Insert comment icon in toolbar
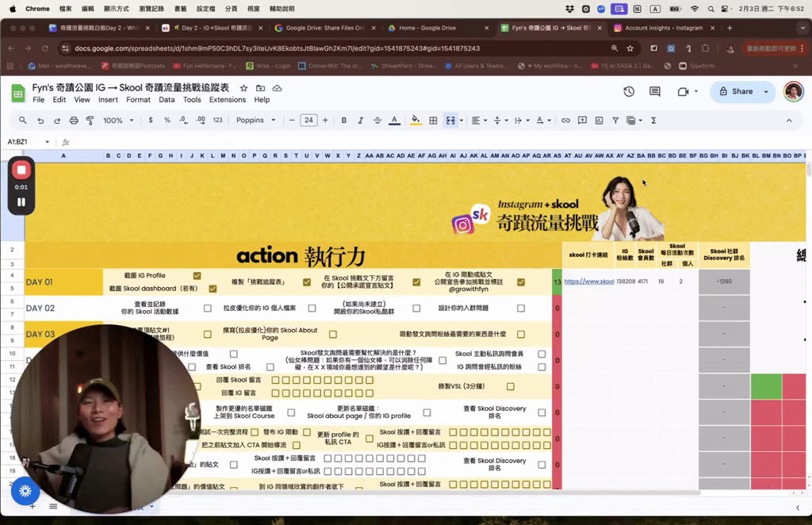 tap(582, 120)
